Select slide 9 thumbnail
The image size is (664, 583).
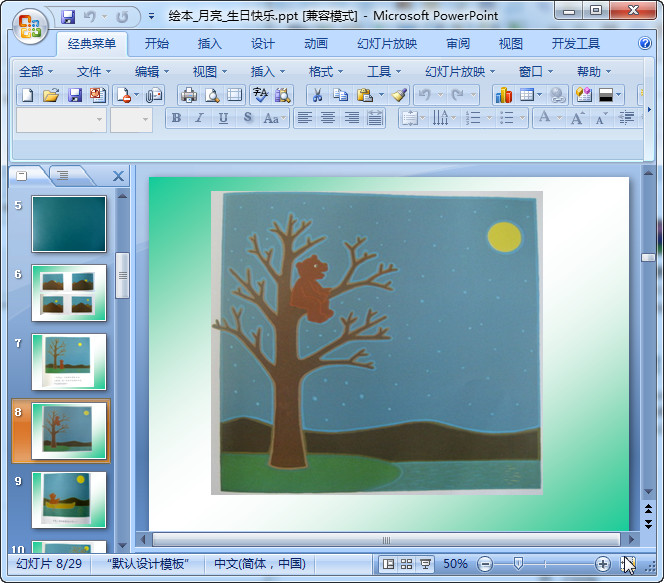click(69, 500)
